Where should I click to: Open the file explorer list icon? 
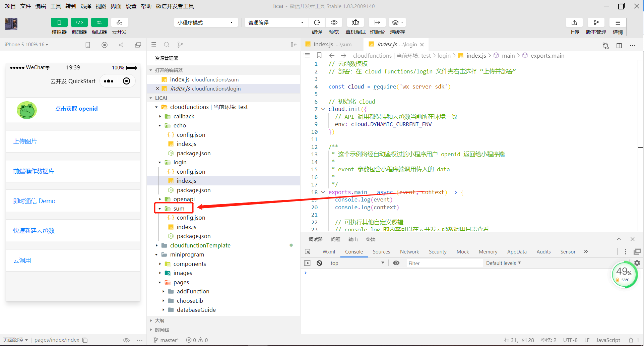tap(153, 45)
